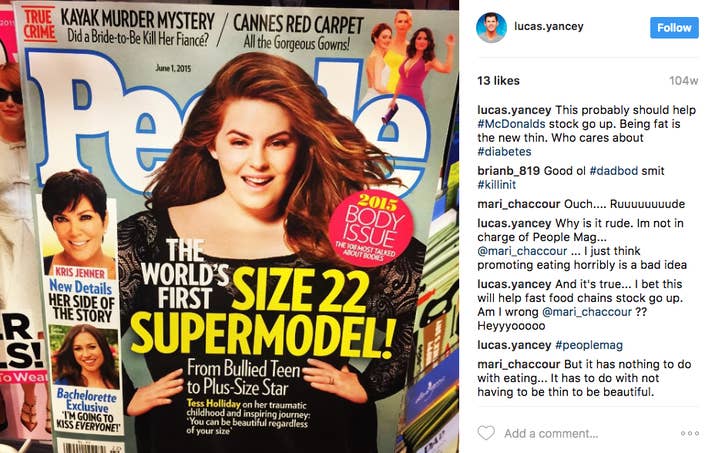
Task: Click @mari_chaccour mention before 'Heyyyooooo'
Action: [587, 312]
